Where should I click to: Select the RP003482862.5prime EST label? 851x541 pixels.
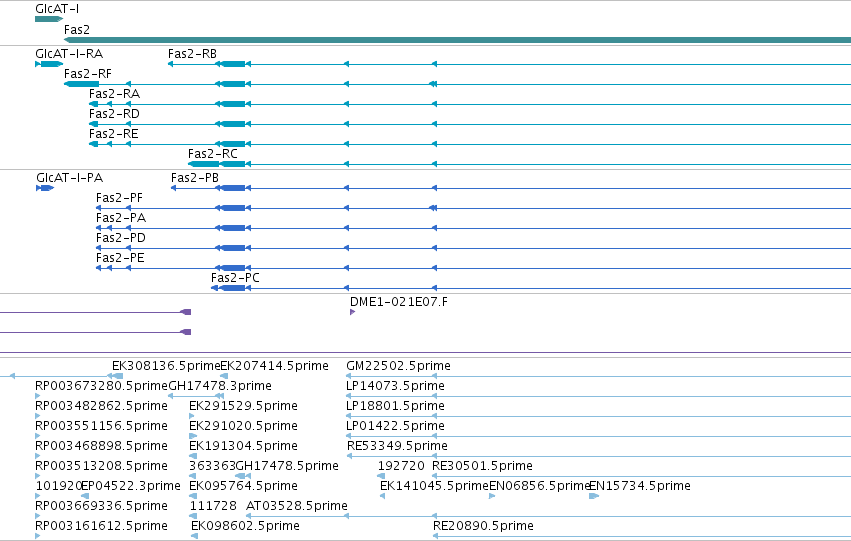tap(101, 406)
